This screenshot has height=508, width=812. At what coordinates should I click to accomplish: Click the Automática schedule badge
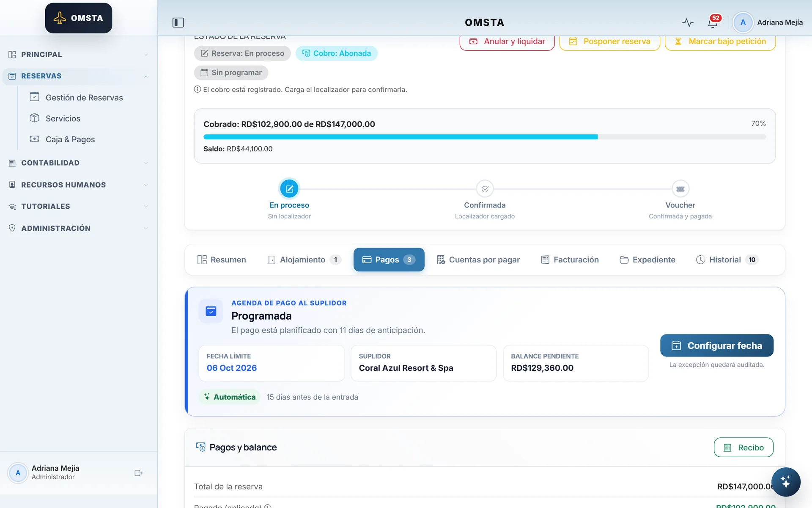[230, 397]
